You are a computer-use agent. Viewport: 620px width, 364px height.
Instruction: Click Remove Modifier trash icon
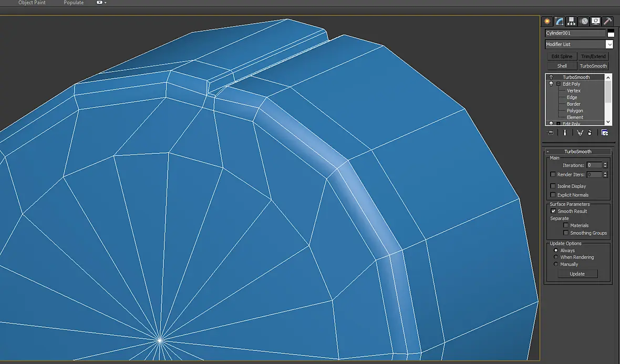pyautogui.click(x=590, y=133)
